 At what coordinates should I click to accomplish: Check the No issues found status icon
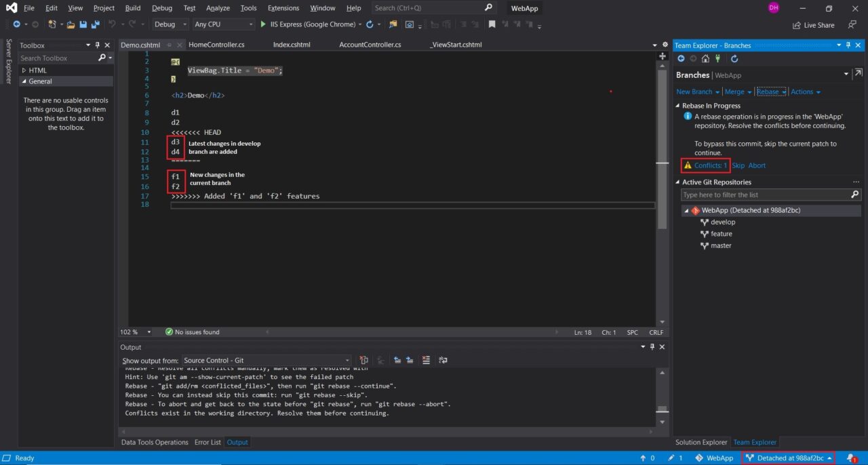[168, 331]
